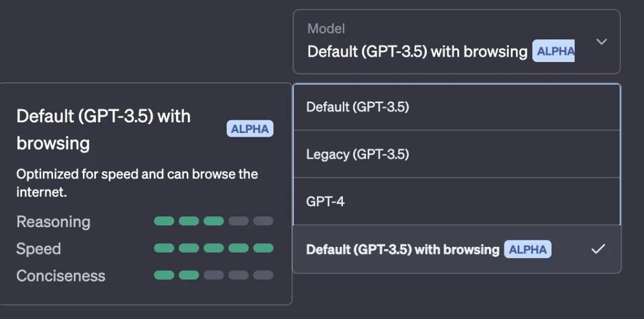This screenshot has height=319, width=644.
Task: Open the Model dropdown selector
Action: [456, 42]
